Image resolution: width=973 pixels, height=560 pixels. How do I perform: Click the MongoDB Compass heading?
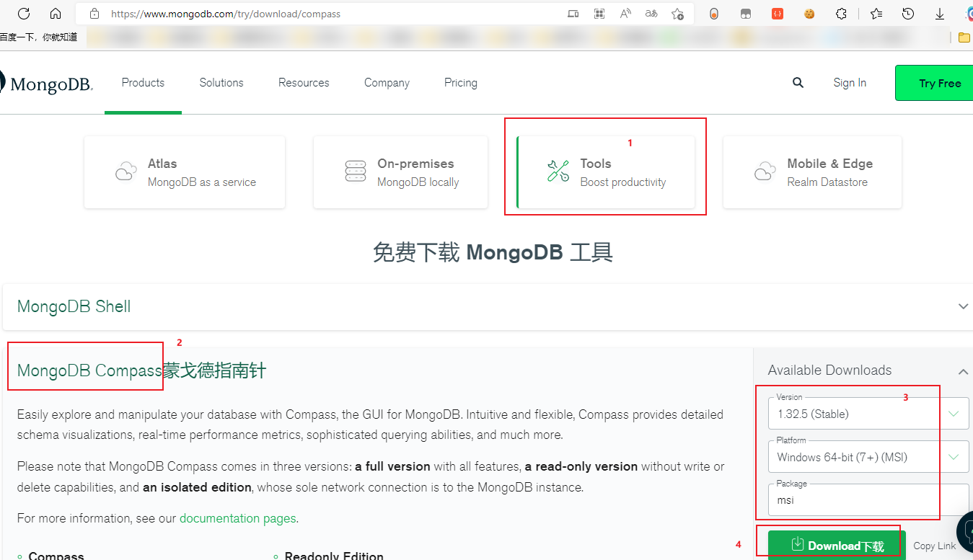tap(89, 370)
